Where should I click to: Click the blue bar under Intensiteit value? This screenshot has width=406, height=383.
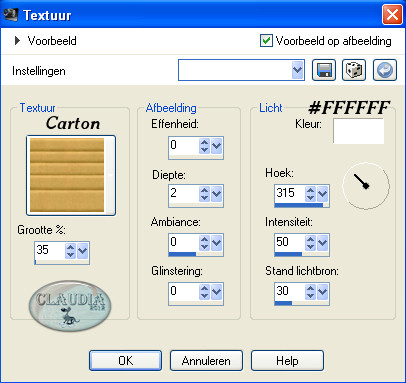288,254
